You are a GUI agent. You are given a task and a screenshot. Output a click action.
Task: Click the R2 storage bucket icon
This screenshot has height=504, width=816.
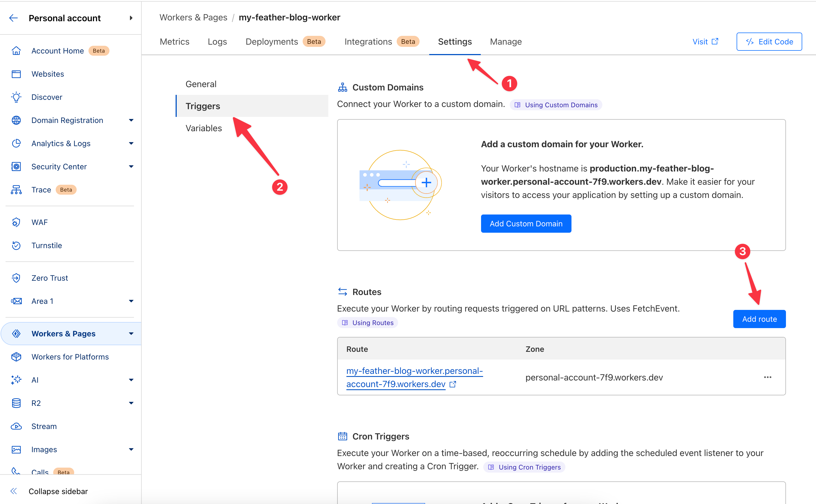[x=16, y=403]
